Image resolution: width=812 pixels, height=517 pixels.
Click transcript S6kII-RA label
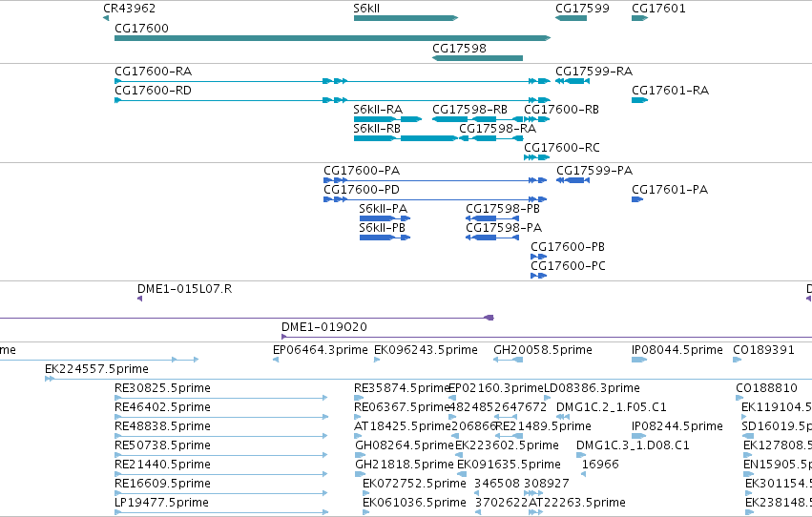pyautogui.click(x=378, y=109)
